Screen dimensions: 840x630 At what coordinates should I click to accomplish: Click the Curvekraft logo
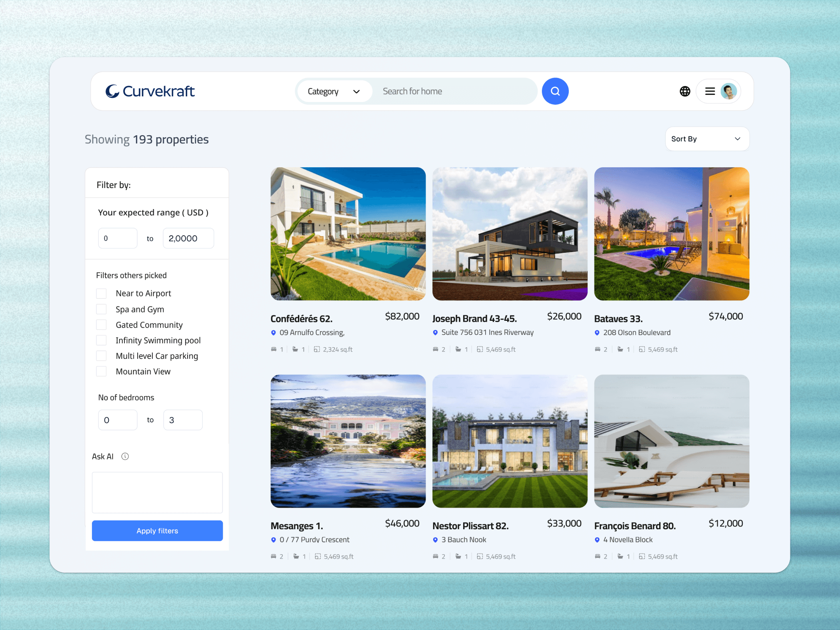pyautogui.click(x=150, y=91)
